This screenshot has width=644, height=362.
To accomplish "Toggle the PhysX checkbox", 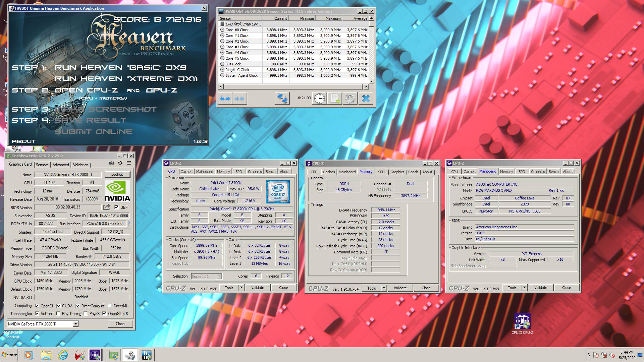I will point(86,313).
